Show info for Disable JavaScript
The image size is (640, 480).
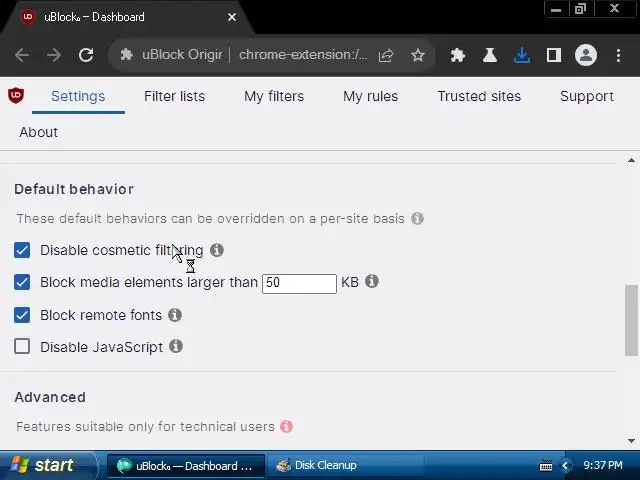176,346
